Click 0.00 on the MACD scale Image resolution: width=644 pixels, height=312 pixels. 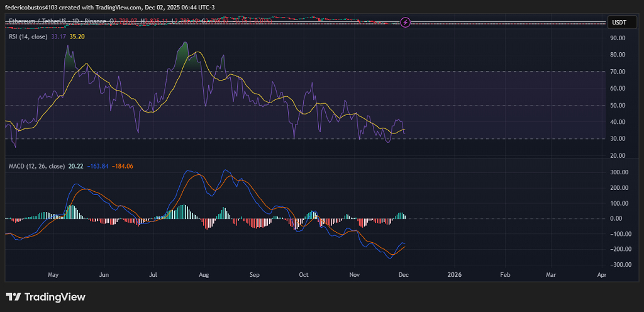[x=619, y=219]
